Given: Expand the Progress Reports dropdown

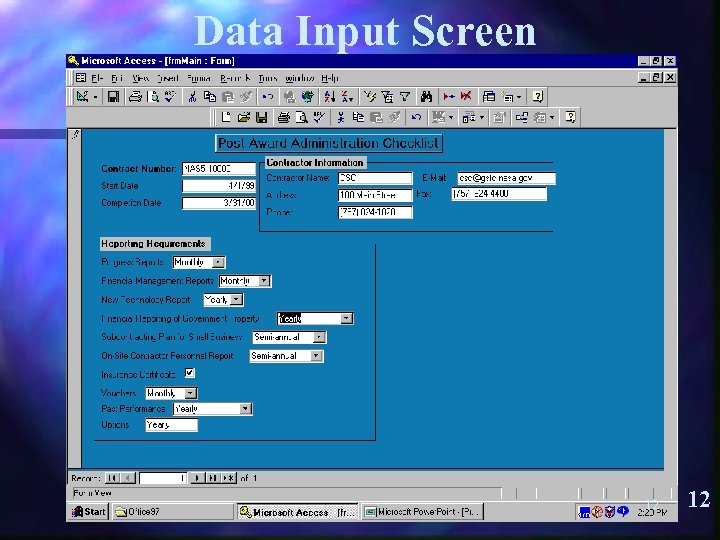Looking at the screenshot, I should point(219,262).
